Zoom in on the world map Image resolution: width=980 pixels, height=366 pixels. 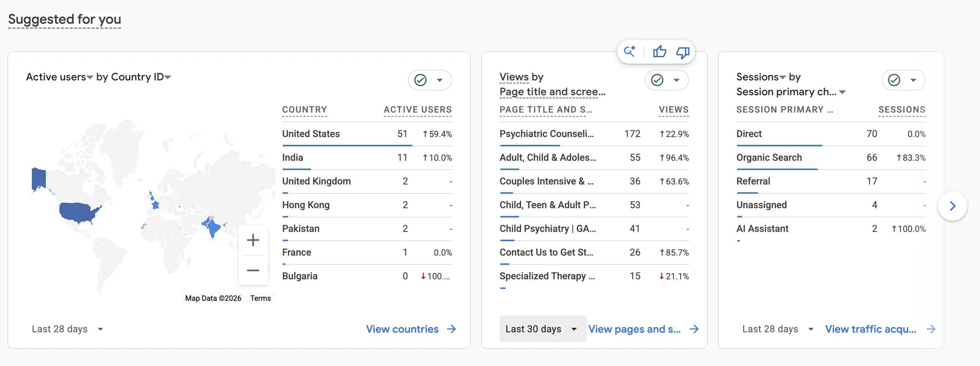point(253,240)
